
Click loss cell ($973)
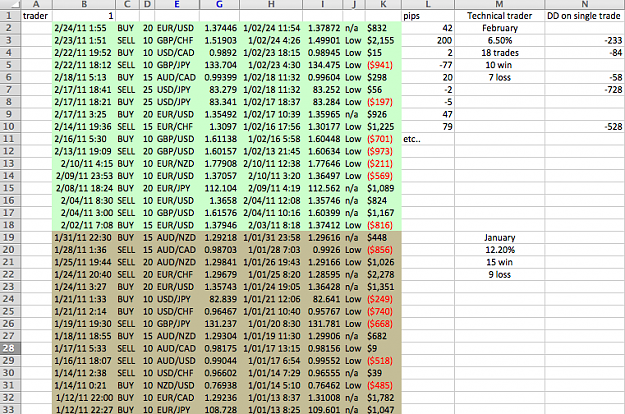tap(383, 151)
